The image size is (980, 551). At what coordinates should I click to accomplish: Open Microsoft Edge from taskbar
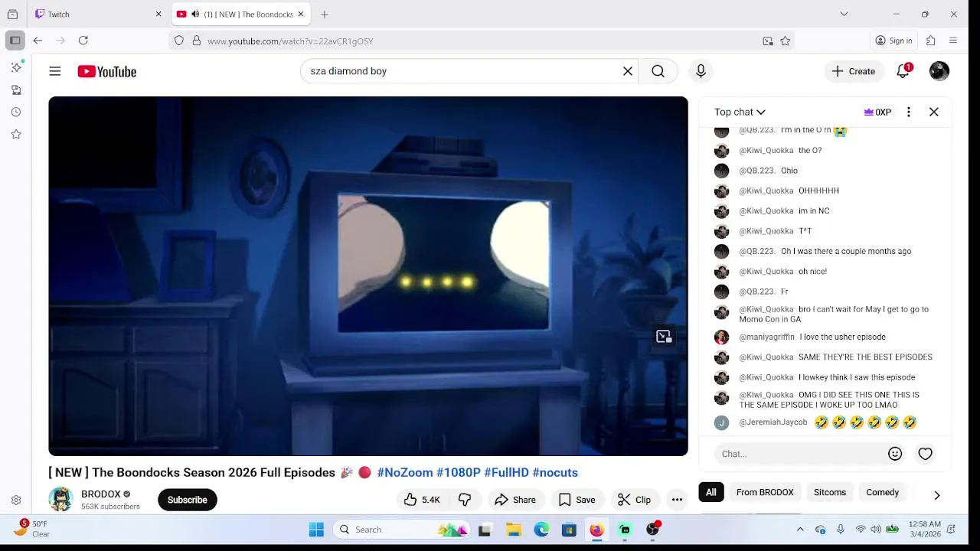click(541, 530)
